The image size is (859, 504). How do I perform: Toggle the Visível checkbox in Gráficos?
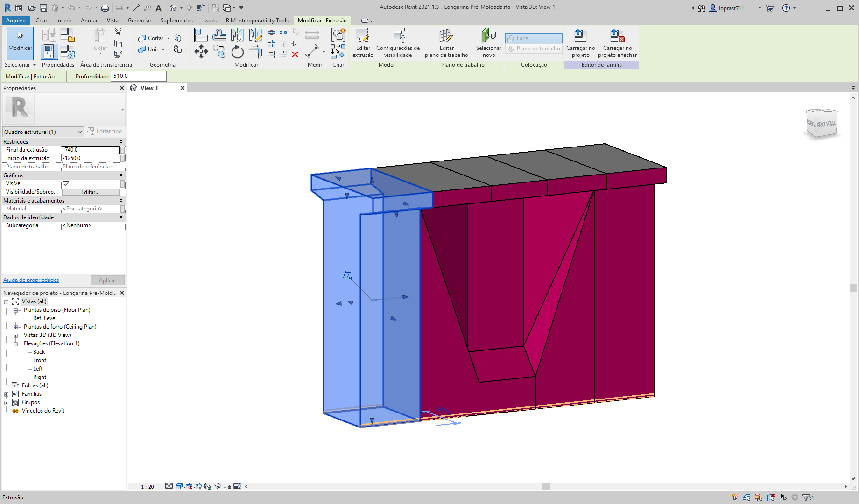coord(66,183)
